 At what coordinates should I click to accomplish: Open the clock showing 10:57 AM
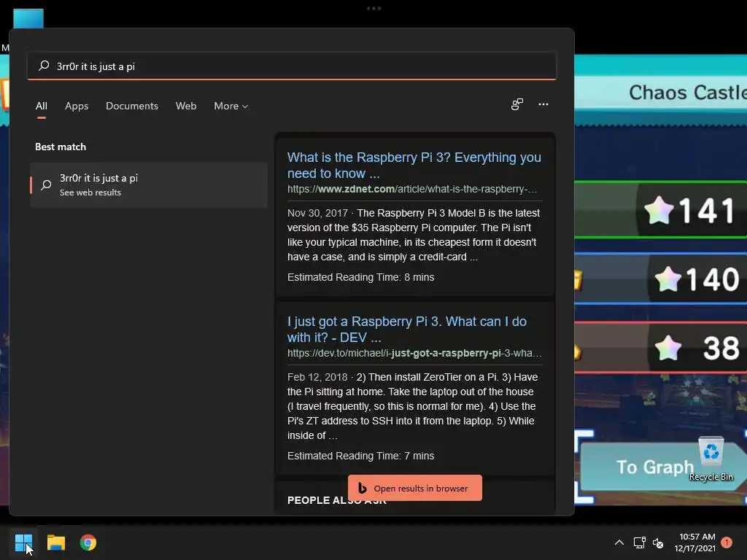pyautogui.click(x=695, y=542)
